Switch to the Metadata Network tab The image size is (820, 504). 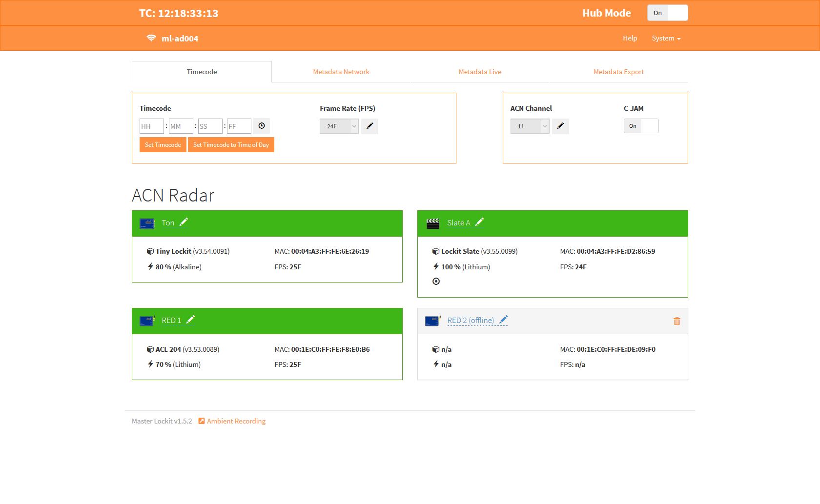click(341, 72)
